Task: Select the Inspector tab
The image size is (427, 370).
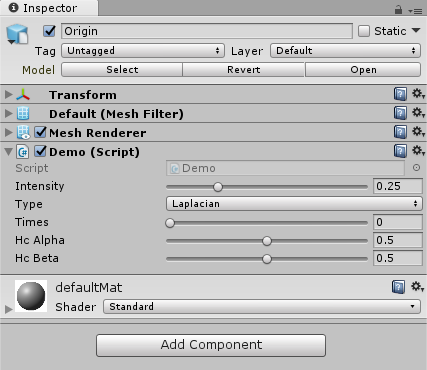Action: (49, 8)
